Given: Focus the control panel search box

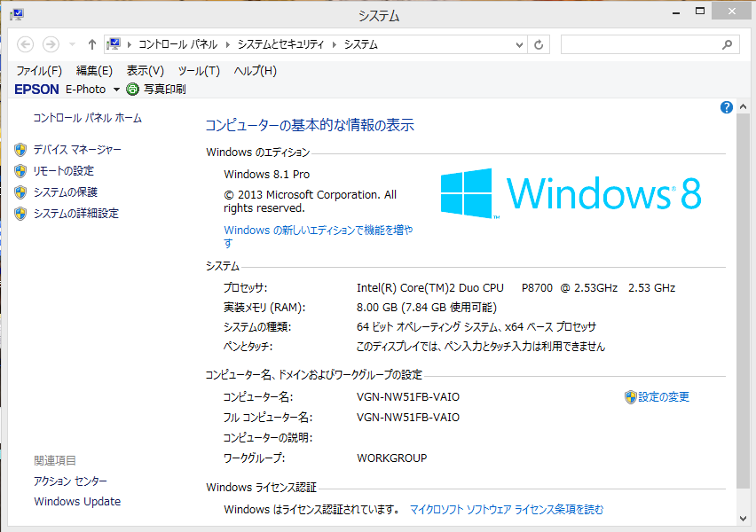Looking at the screenshot, I should pyautogui.click(x=650, y=44).
